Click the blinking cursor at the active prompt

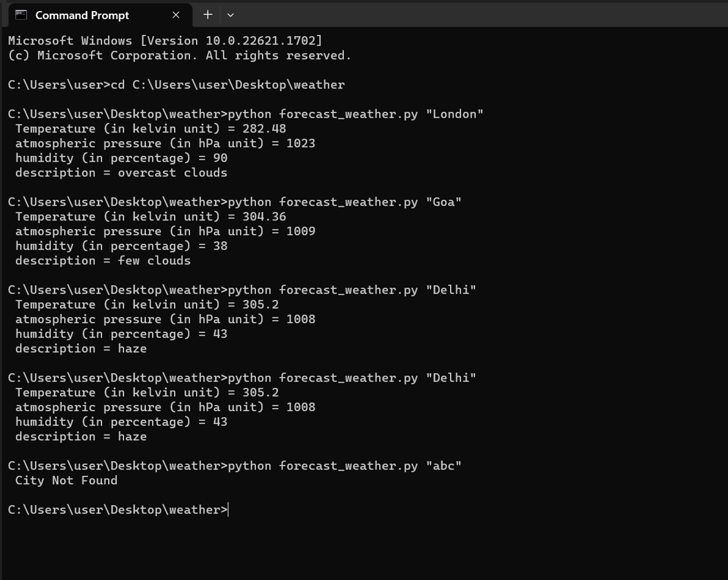coord(228,510)
